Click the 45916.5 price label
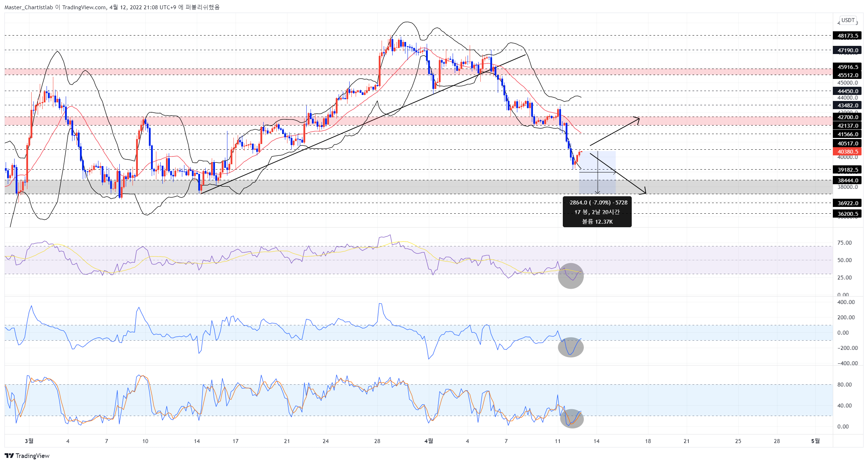This screenshot has width=868, height=464. click(847, 67)
